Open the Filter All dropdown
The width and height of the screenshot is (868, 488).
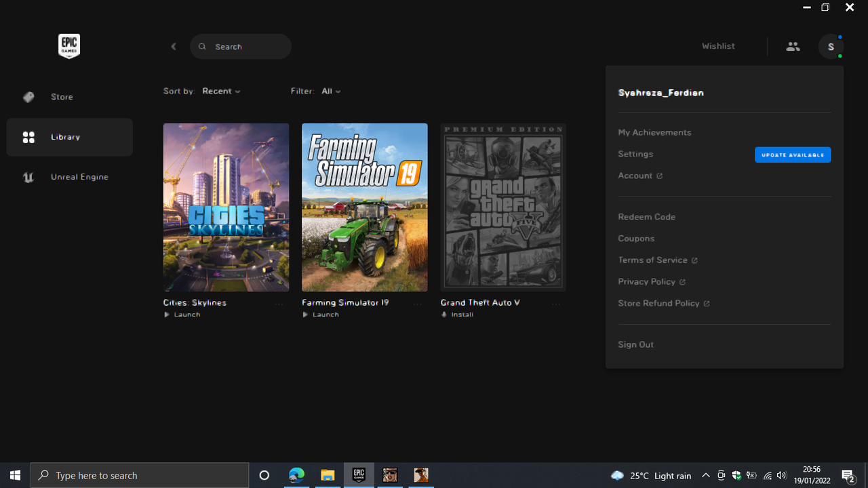(331, 91)
